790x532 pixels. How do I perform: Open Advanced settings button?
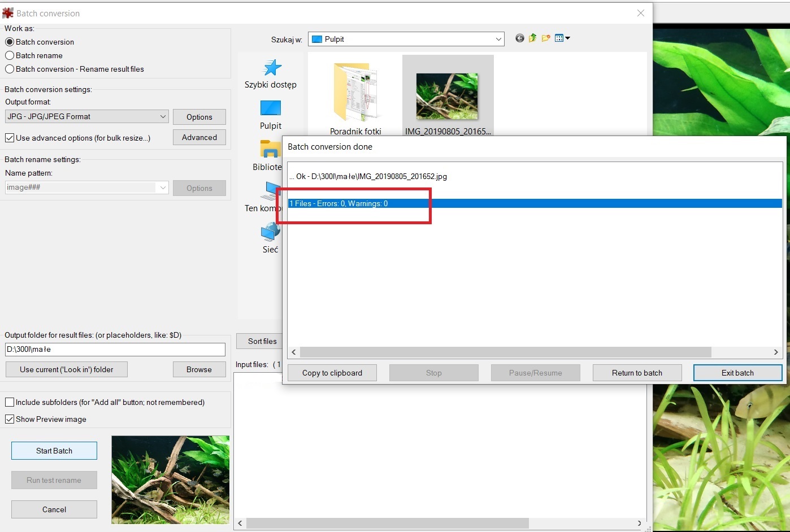point(199,137)
